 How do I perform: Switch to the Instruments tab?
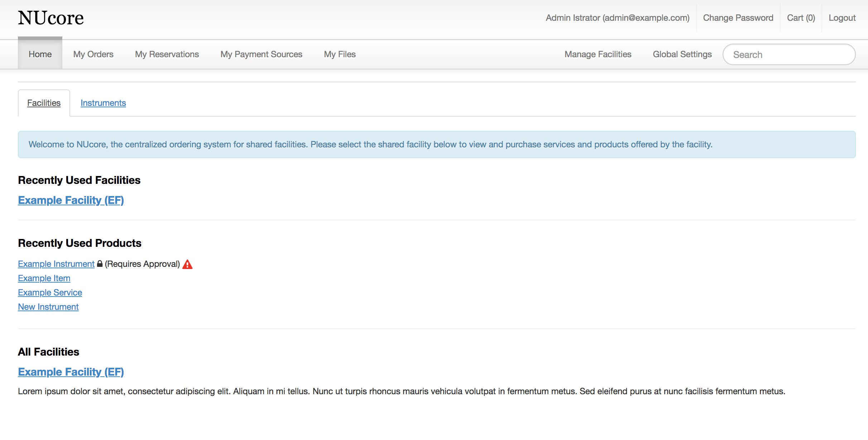coord(103,103)
